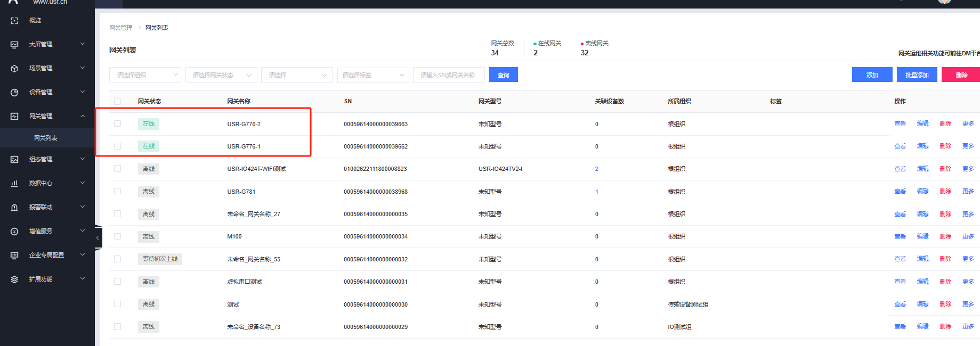The width and height of the screenshot is (980, 346).
Task: Expand the 请选择标签 tag dropdown
Action: pos(372,75)
